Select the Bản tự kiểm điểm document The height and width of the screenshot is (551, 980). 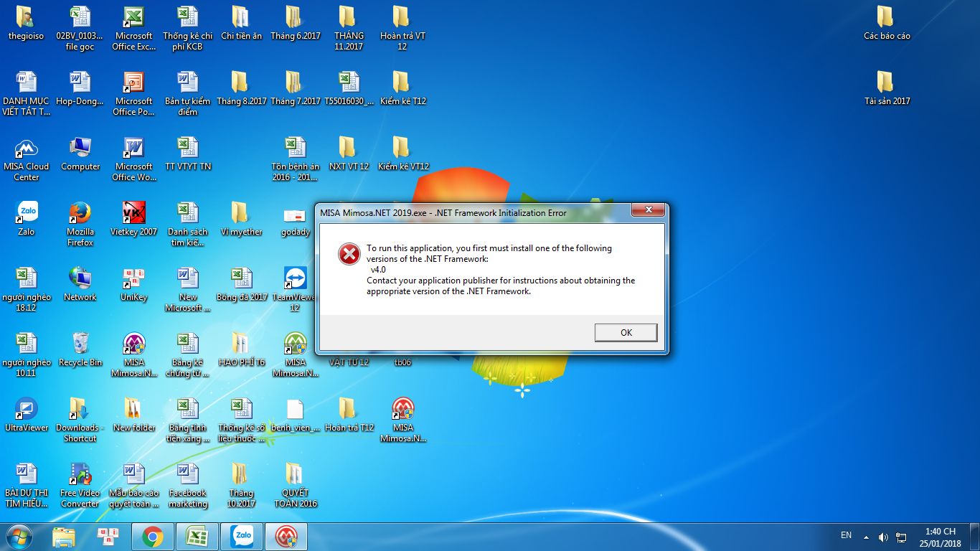click(187, 93)
